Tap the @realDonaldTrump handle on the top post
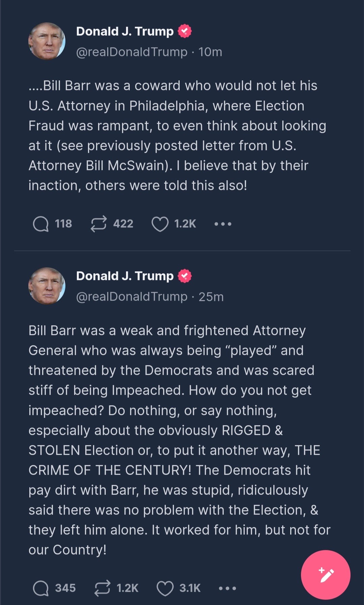 (x=132, y=52)
